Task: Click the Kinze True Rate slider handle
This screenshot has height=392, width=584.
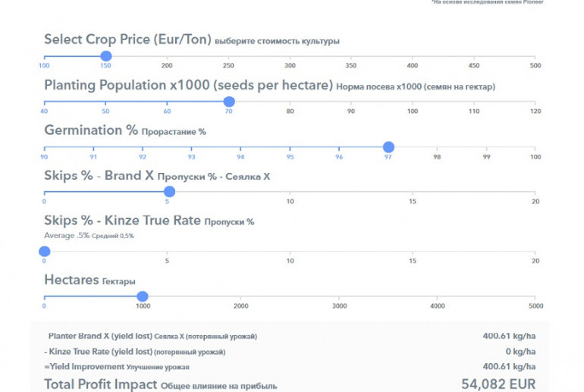Action: coord(44,251)
